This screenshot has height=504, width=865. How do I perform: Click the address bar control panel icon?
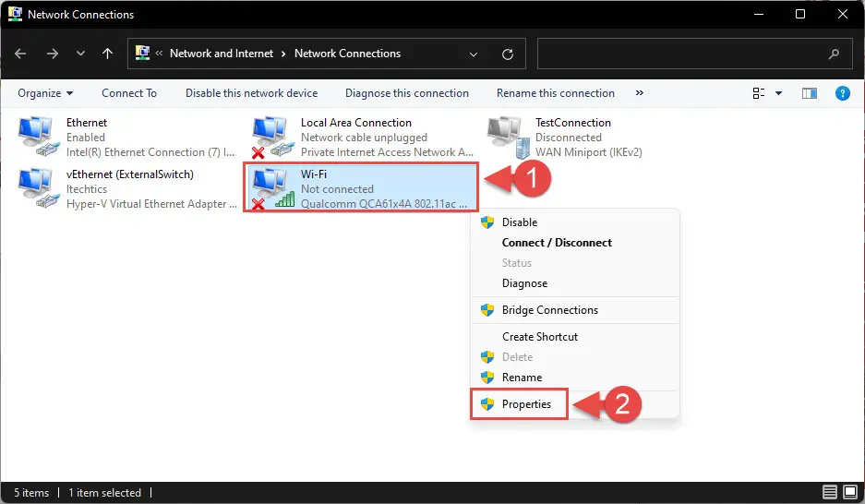click(x=142, y=53)
